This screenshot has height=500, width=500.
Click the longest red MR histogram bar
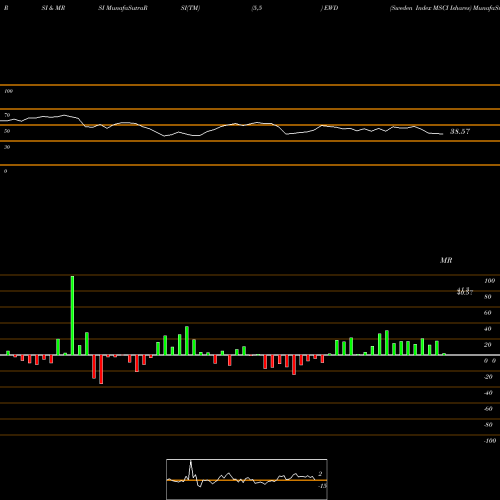[x=101, y=369]
